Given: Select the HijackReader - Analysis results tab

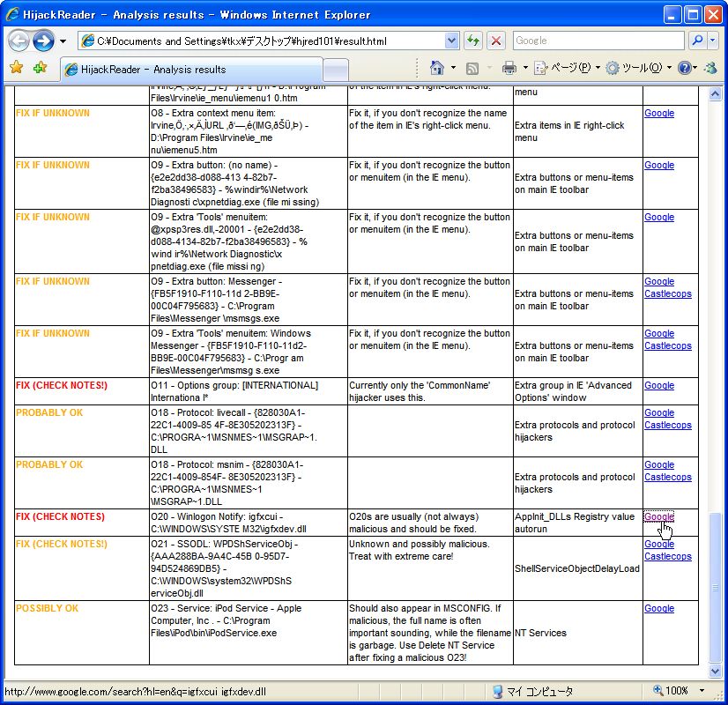Looking at the screenshot, I should click(x=191, y=70).
